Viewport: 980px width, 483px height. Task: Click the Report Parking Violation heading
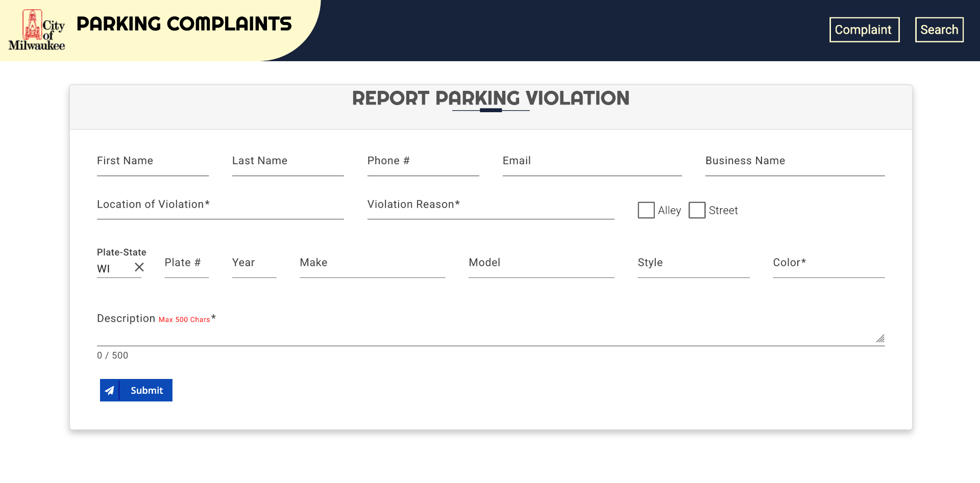click(491, 98)
